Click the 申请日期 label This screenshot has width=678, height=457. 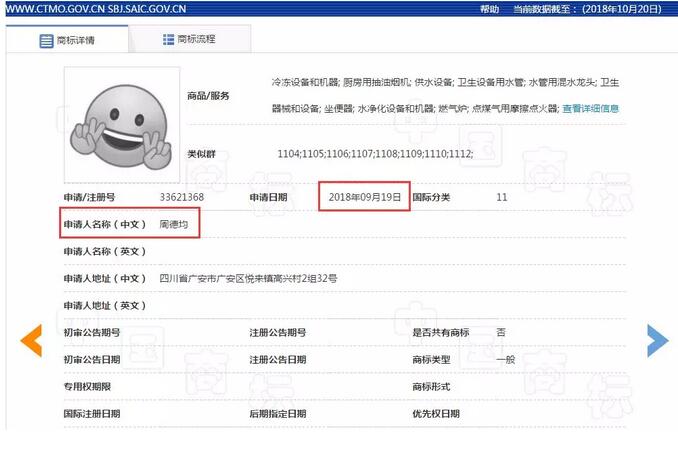268,198
